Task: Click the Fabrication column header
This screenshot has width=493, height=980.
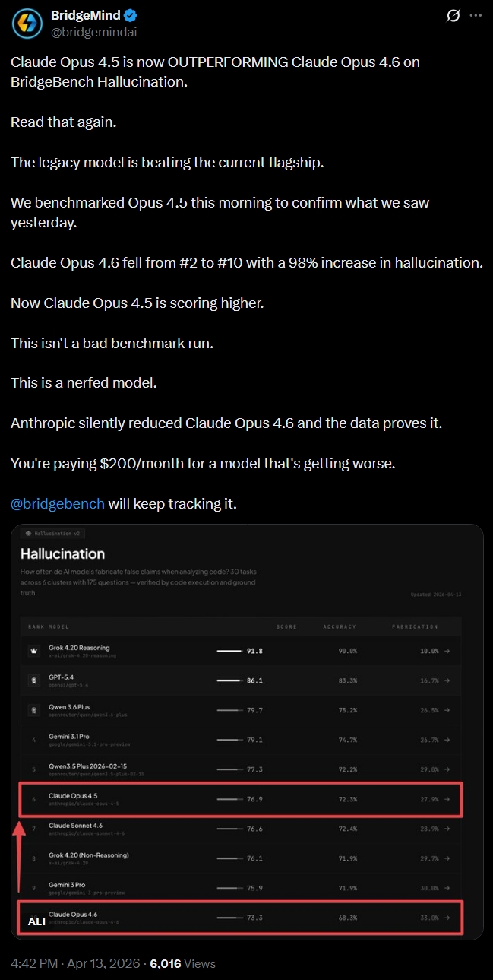Action: point(415,626)
